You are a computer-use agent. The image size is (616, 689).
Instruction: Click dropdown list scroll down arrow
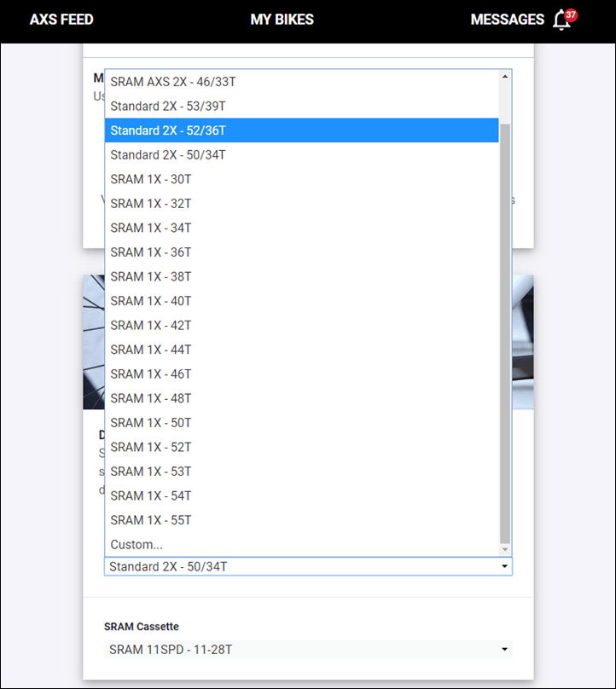(x=505, y=550)
